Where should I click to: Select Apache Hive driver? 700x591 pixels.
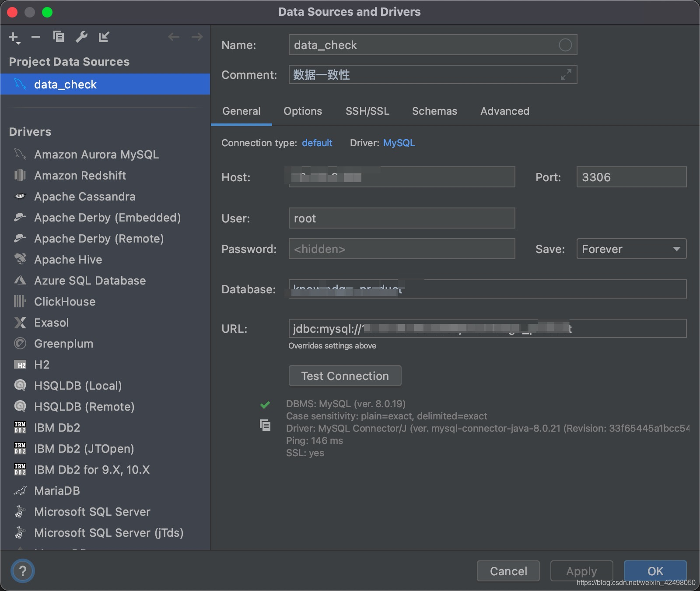[x=105, y=260]
